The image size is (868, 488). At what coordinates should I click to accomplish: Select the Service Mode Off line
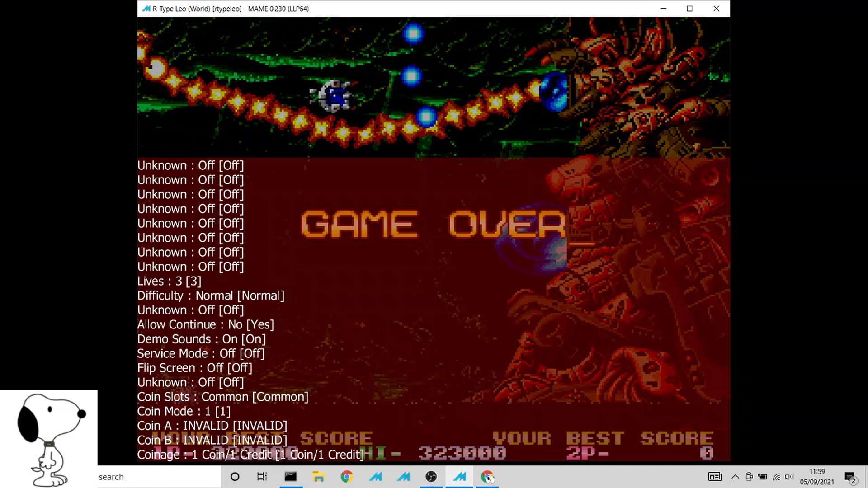point(201,353)
